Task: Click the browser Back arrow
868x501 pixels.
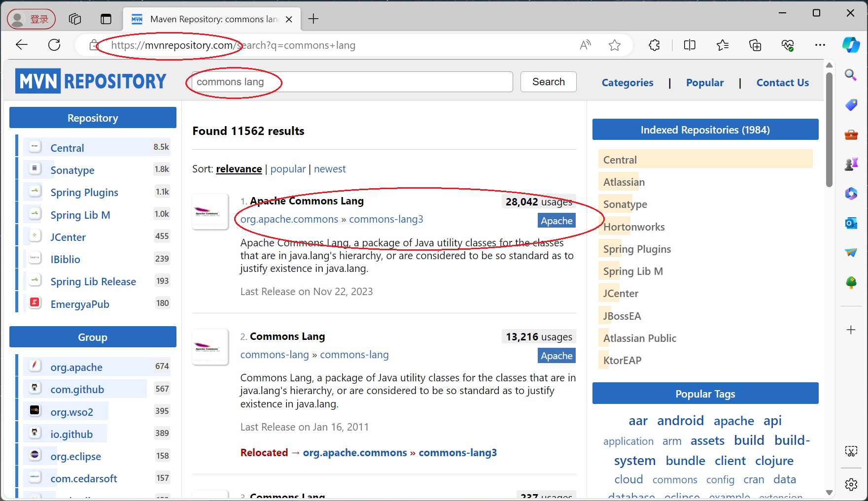Action: pos(22,45)
